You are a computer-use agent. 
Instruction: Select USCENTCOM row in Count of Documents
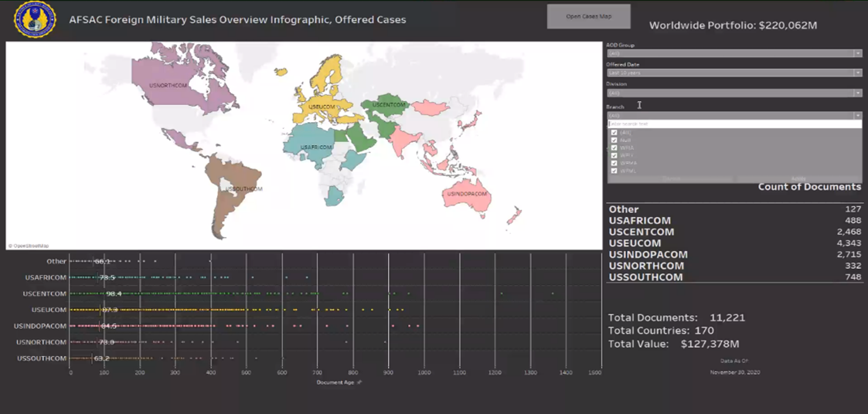(x=642, y=232)
